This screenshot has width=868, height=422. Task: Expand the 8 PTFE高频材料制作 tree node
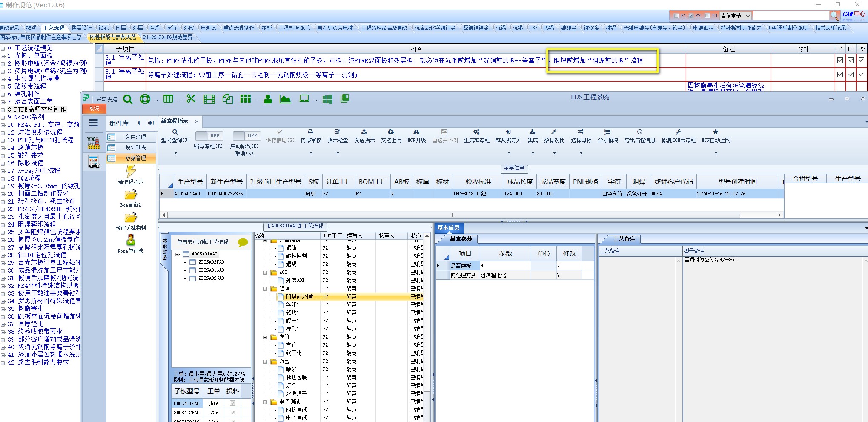(x=3, y=109)
